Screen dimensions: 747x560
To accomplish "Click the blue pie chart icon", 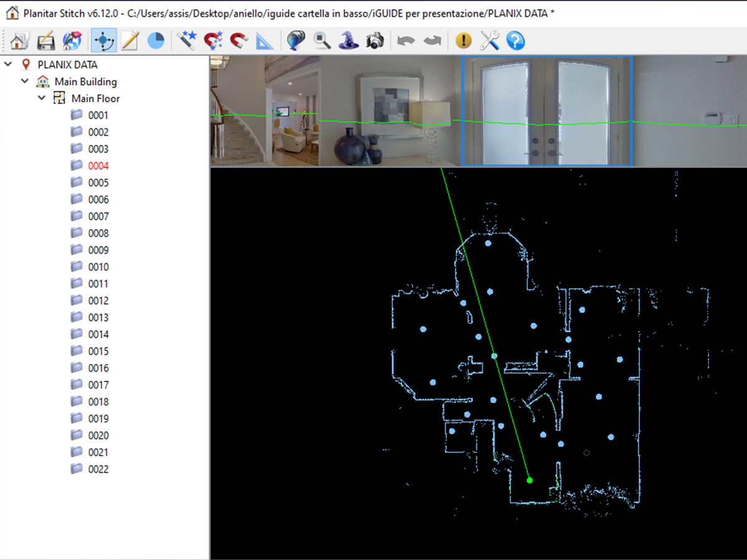I will click(x=156, y=41).
